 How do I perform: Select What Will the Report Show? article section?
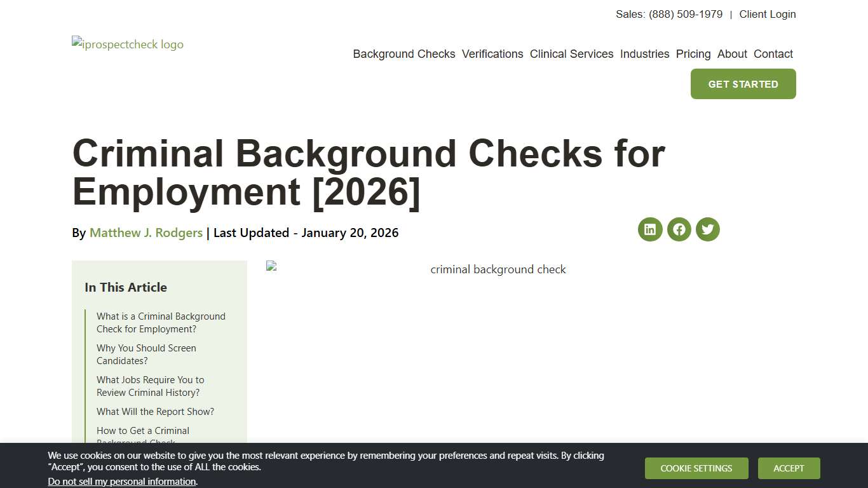coord(155,412)
